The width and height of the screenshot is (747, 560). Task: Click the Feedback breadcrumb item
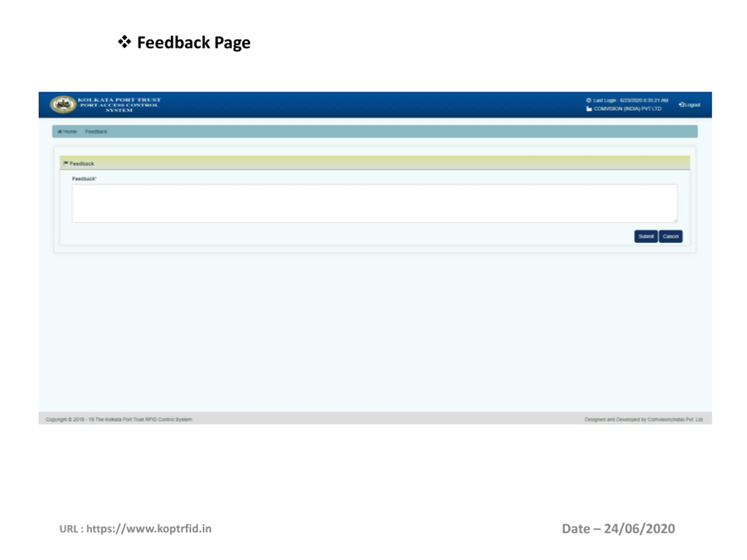coord(96,132)
